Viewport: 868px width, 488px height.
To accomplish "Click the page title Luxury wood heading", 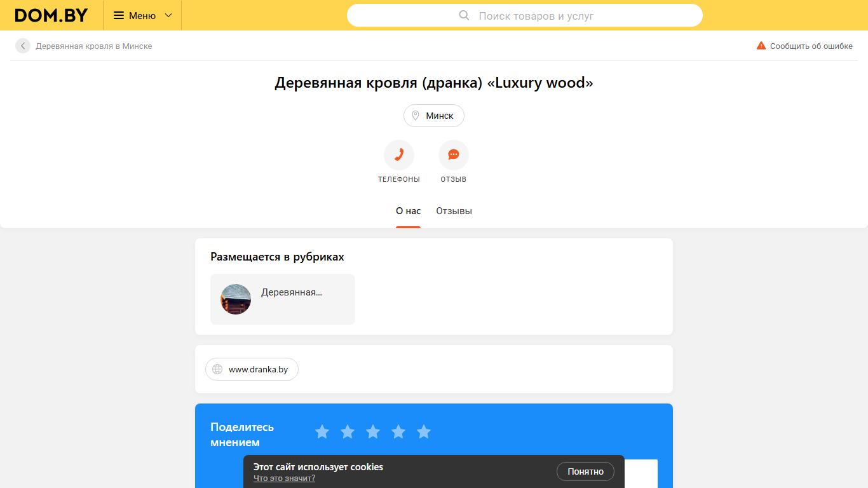I will pyautogui.click(x=434, y=83).
